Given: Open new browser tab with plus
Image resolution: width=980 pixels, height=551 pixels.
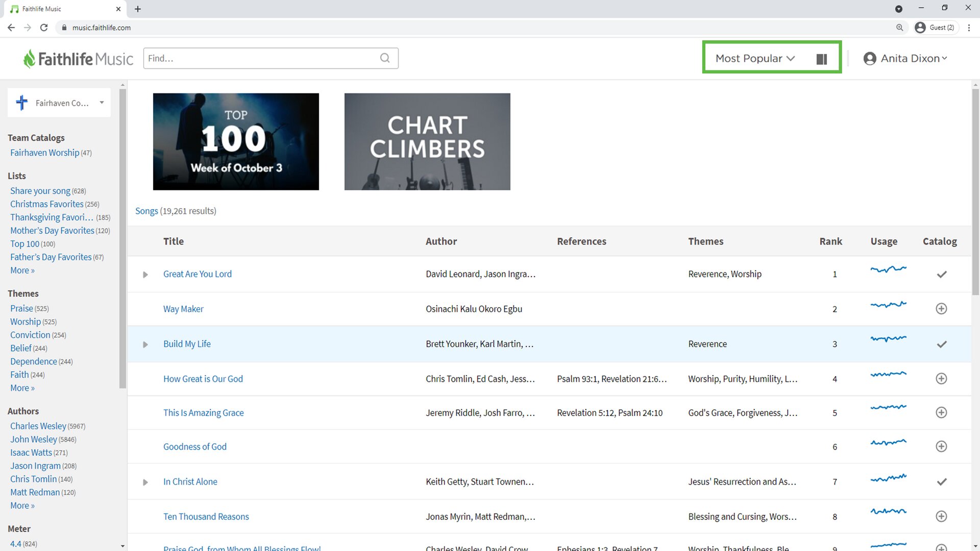Looking at the screenshot, I should (x=138, y=9).
